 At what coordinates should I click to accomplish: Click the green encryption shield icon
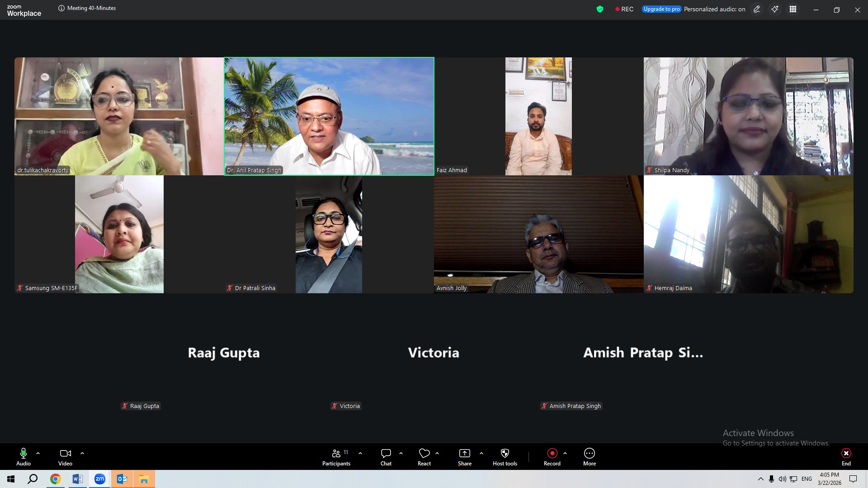click(x=600, y=9)
